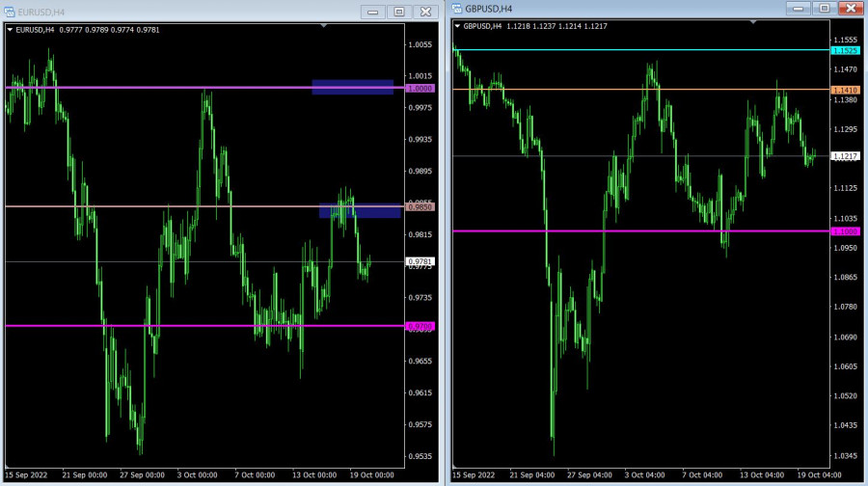Select the 1.0000 price level label on EURUSD
Image resolution: width=868 pixels, height=486 pixels.
(x=420, y=88)
